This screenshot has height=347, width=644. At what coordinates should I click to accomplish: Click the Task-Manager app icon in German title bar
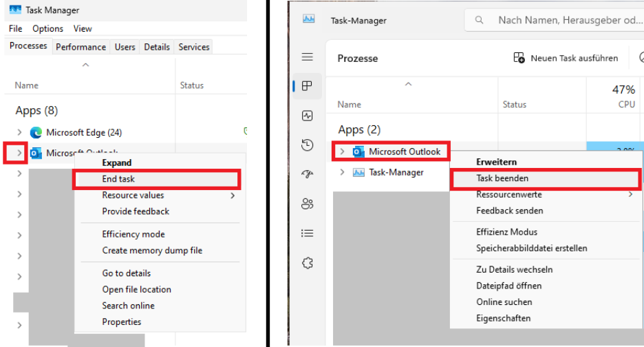(x=309, y=19)
